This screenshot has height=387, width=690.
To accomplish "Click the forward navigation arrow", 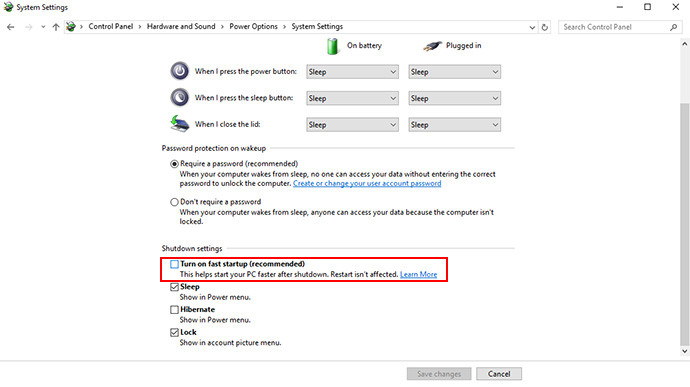I will click(29, 27).
